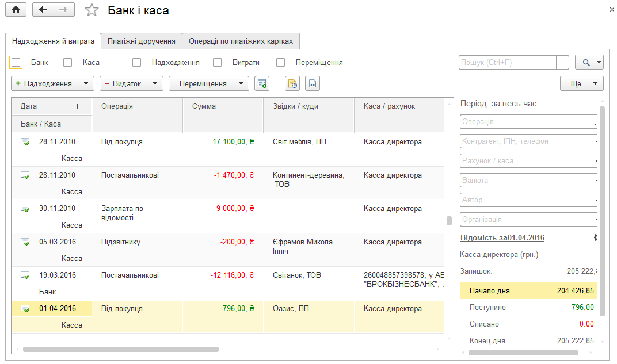Viewport: 617px width, 364px height.
Task: Focus the Автор filter field
Action: tap(525, 200)
